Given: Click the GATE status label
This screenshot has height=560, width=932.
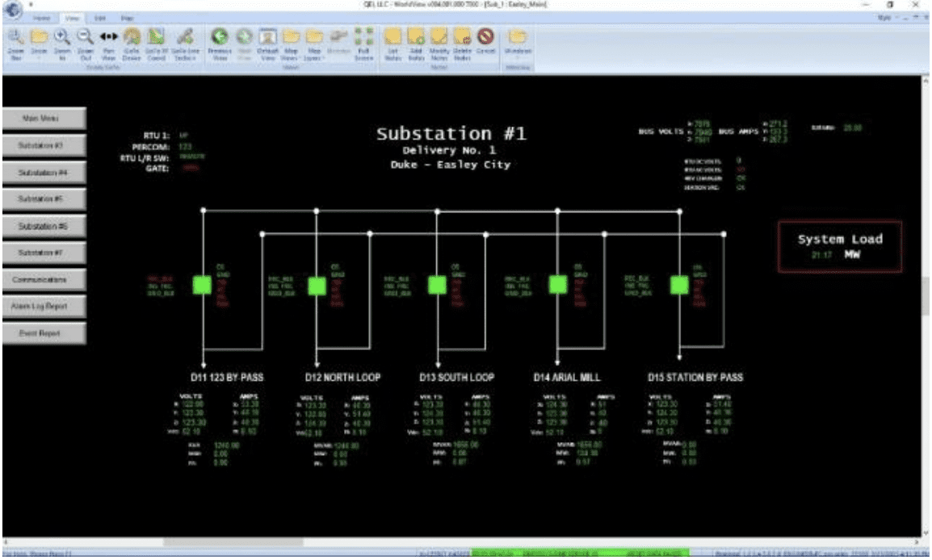Looking at the screenshot, I should click(157, 169).
